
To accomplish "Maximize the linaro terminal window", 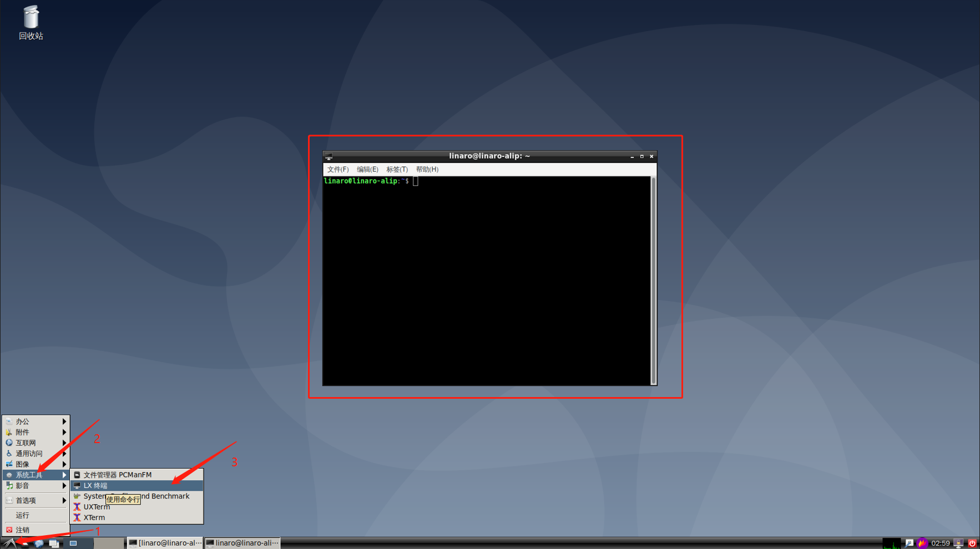I will pos(642,156).
